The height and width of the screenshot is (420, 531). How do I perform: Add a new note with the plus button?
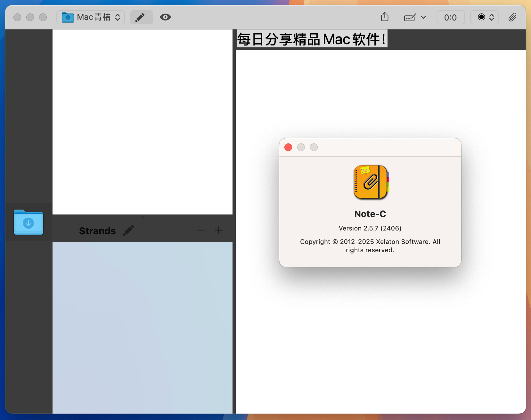[219, 230]
